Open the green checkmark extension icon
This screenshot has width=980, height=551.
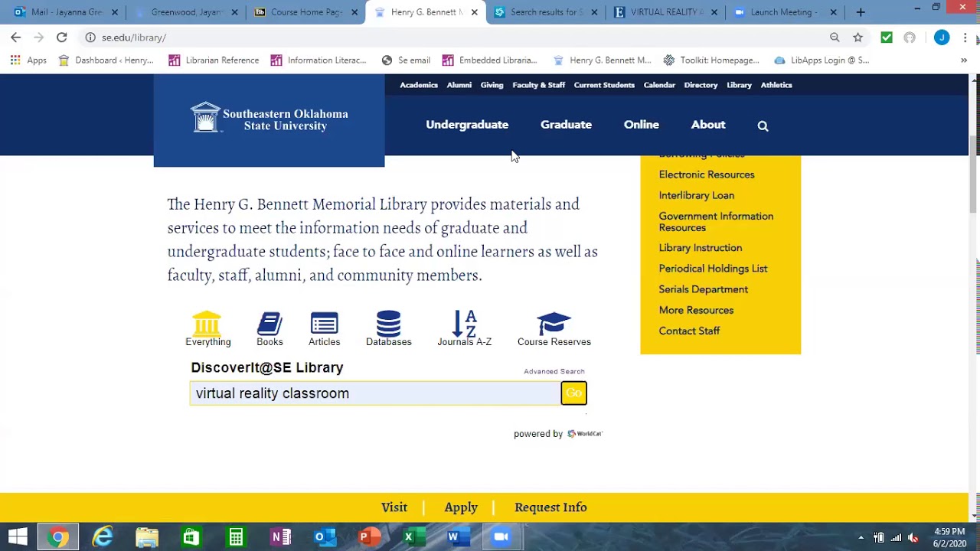tap(887, 37)
